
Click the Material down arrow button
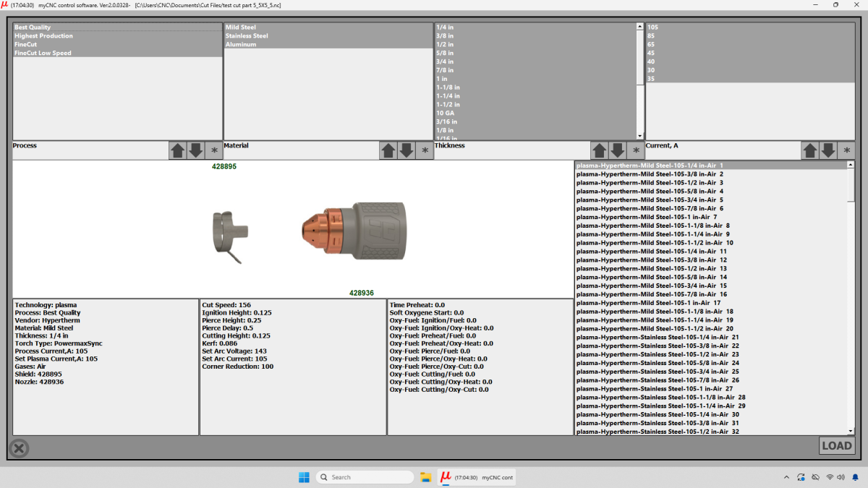[x=407, y=150]
